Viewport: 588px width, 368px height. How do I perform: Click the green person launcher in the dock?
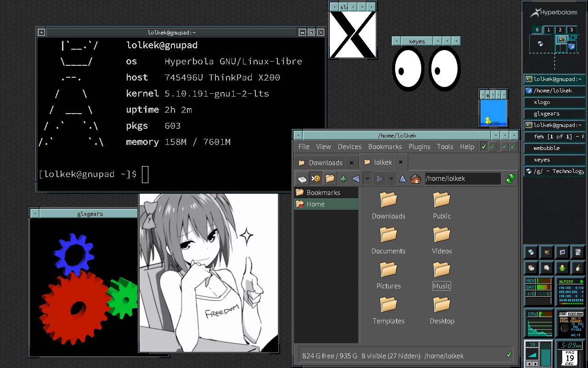pos(562,267)
